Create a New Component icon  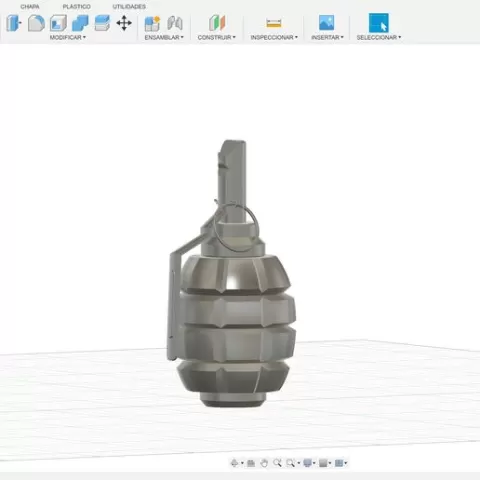[152, 23]
